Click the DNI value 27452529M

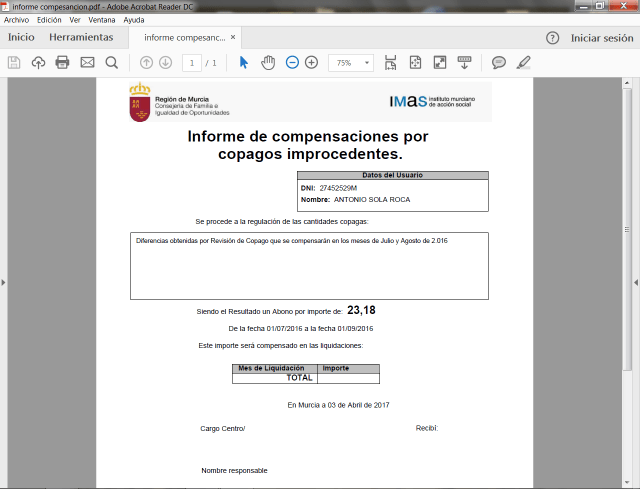[338, 188]
